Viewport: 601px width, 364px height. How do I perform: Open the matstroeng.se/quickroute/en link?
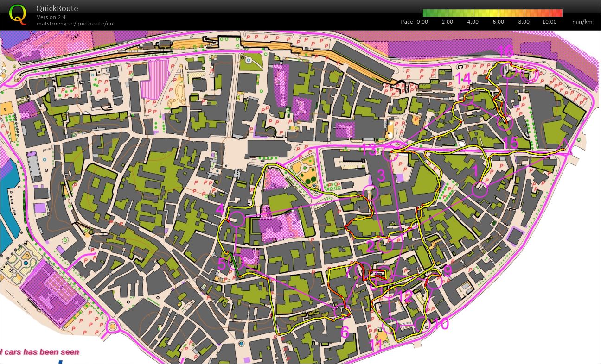tap(75, 24)
